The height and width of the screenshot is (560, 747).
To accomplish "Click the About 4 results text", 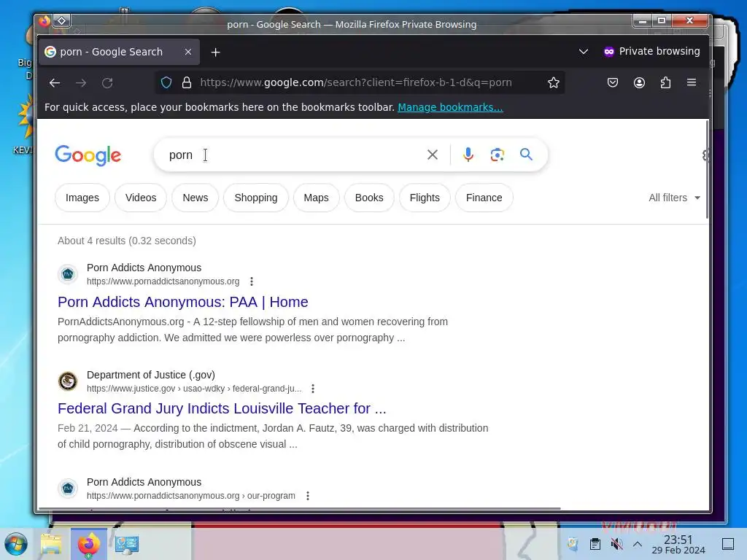I will coord(127,241).
